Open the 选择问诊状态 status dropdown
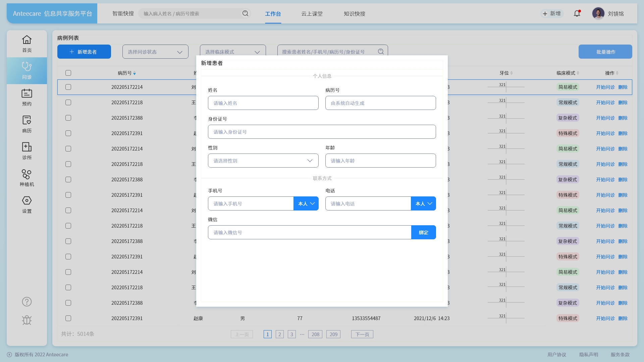The image size is (644, 362). click(155, 52)
